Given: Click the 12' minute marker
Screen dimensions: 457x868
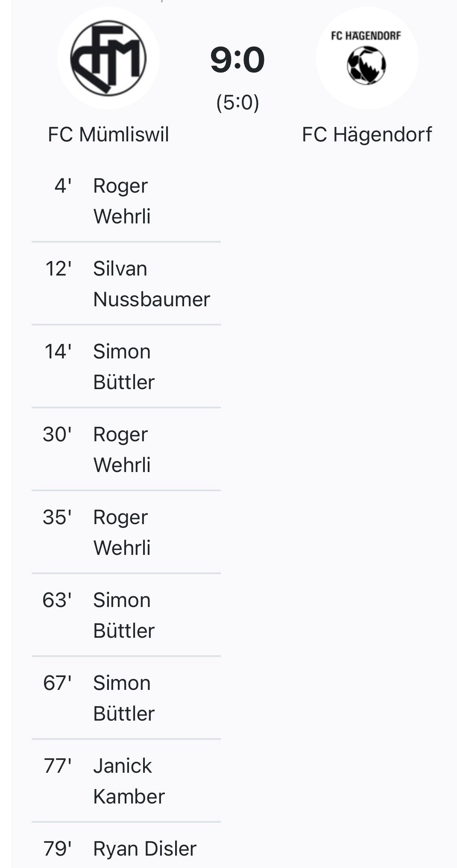Looking at the screenshot, I should click(x=58, y=269).
